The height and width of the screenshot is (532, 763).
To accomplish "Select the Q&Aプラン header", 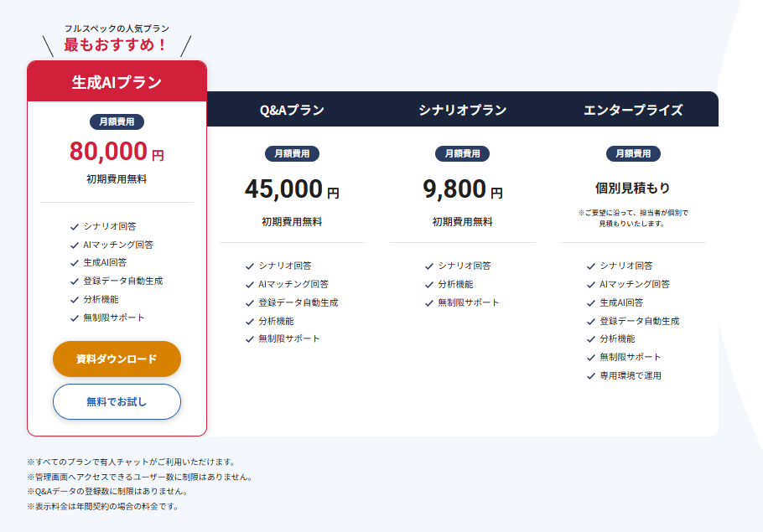I will pyautogui.click(x=292, y=110).
